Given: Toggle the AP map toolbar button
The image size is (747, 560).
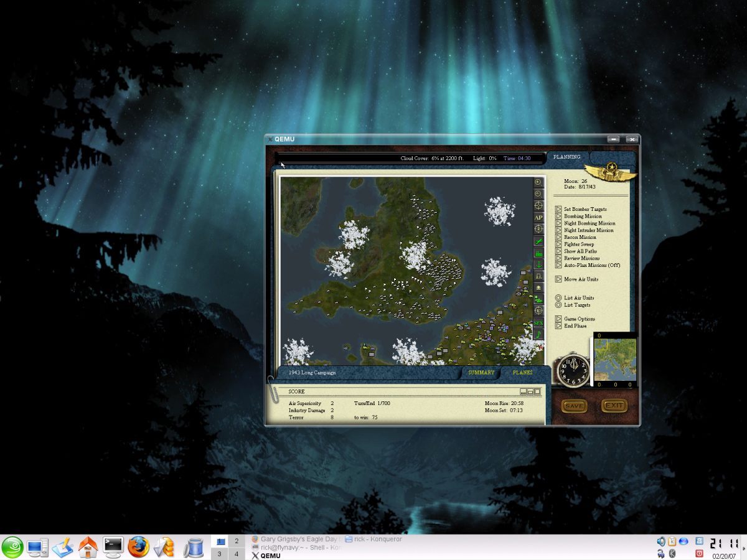Looking at the screenshot, I should [x=538, y=217].
